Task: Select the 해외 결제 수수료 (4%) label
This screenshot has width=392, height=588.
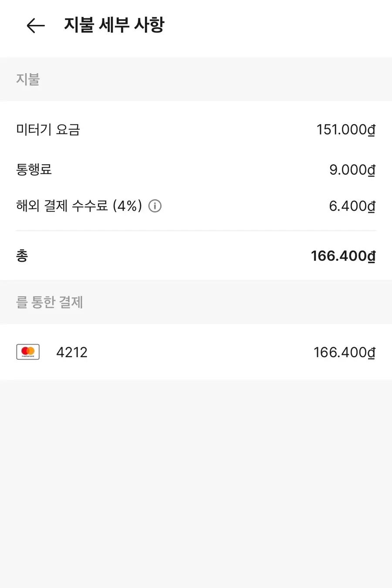Action: pos(79,206)
